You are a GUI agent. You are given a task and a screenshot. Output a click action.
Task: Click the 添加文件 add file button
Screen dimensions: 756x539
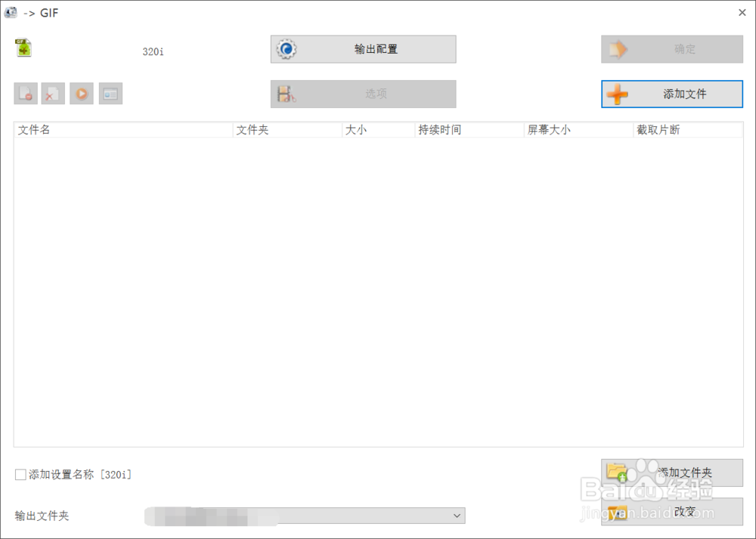pos(671,94)
